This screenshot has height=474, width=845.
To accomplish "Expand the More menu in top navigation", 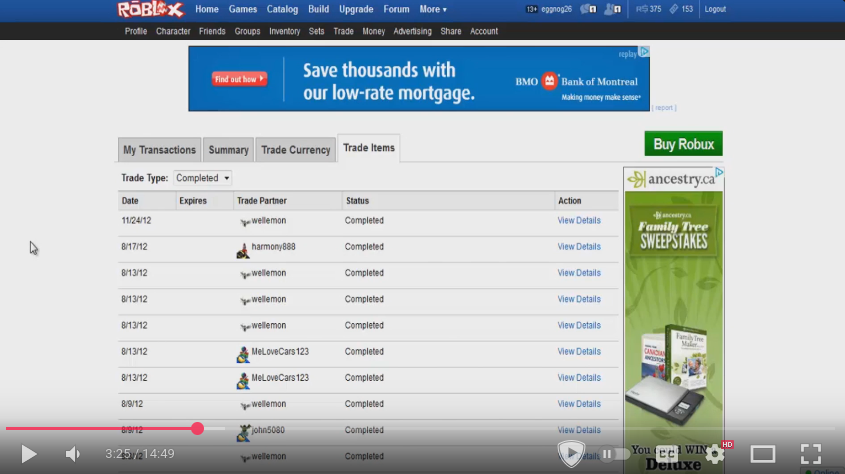I will tap(432, 9).
